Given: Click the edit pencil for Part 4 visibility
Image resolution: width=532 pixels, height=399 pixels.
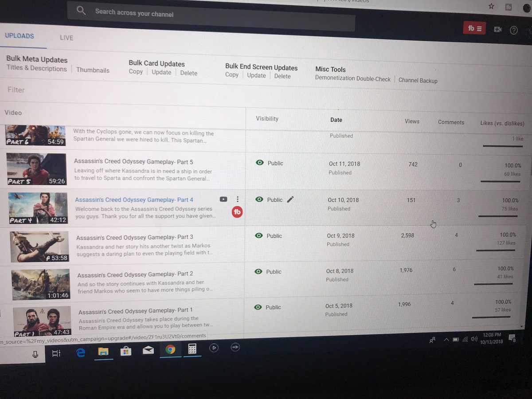Looking at the screenshot, I should tap(290, 199).
